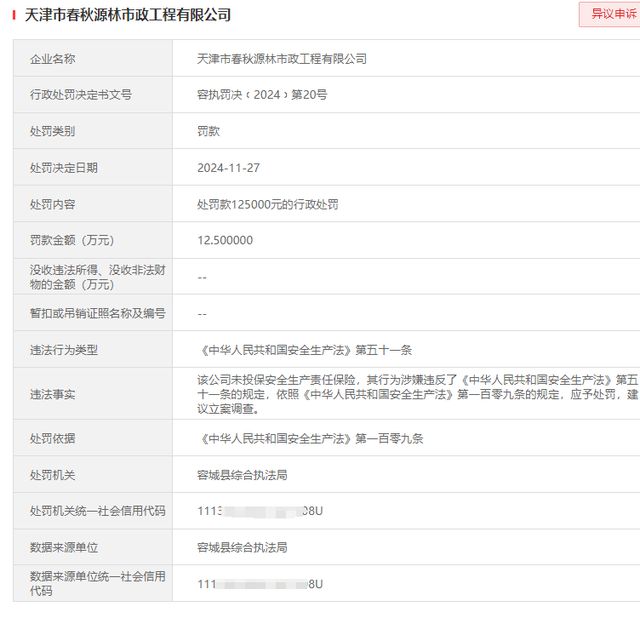Image resolution: width=640 pixels, height=618 pixels.
Task: Click the 行政处罚决定书文号 label
Action: click(x=81, y=95)
